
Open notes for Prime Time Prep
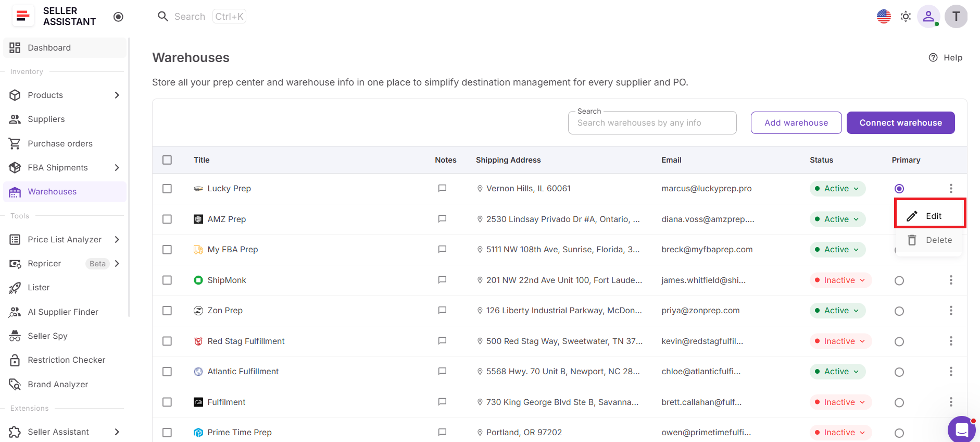(x=442, y=433)
